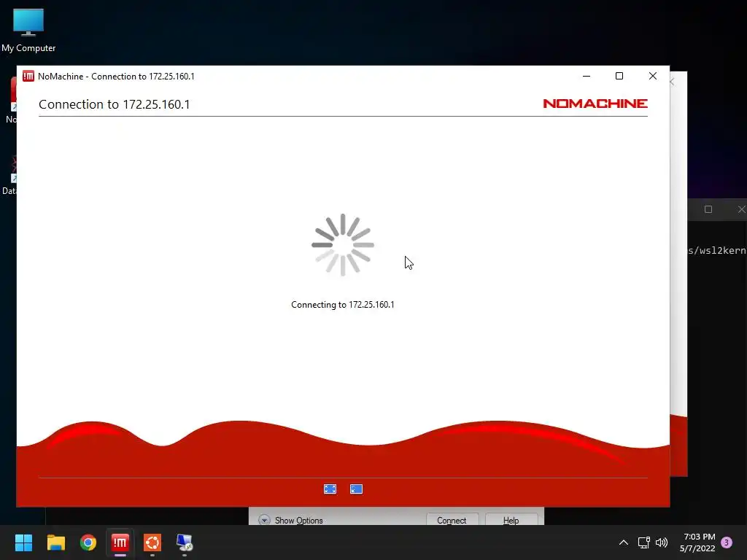Expand Show Options in Remote Desktop dialog

point(291,521)
